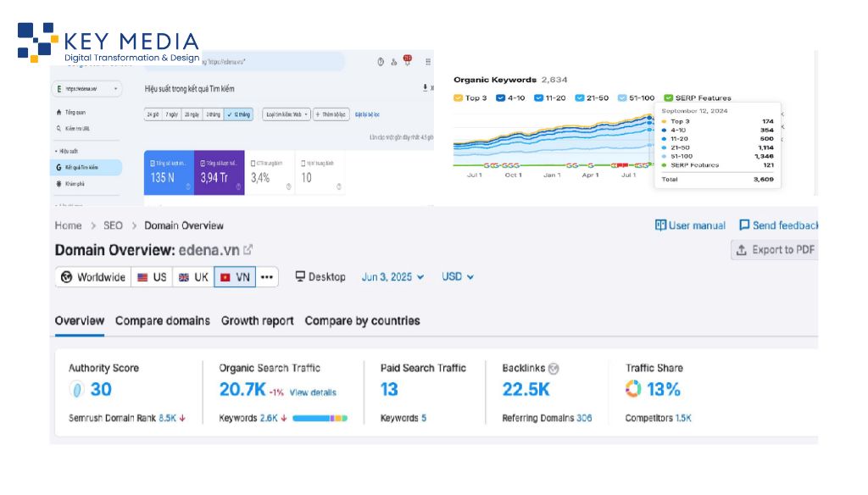The height and width of the screenshot is (495, 868).
Task: Select the 7 ngày time range
Action: point(171,114)
